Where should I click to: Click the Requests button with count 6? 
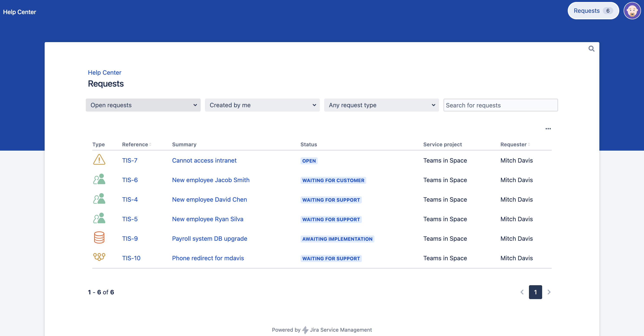click(593, 11)
